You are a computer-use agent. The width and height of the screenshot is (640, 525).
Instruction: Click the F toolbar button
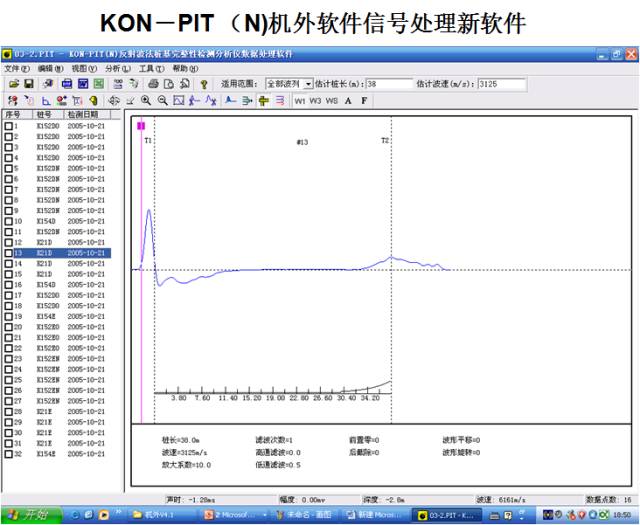point(363,101)
